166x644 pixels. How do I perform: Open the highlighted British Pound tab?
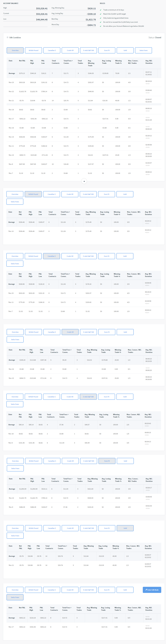click(x=33, y=194)
